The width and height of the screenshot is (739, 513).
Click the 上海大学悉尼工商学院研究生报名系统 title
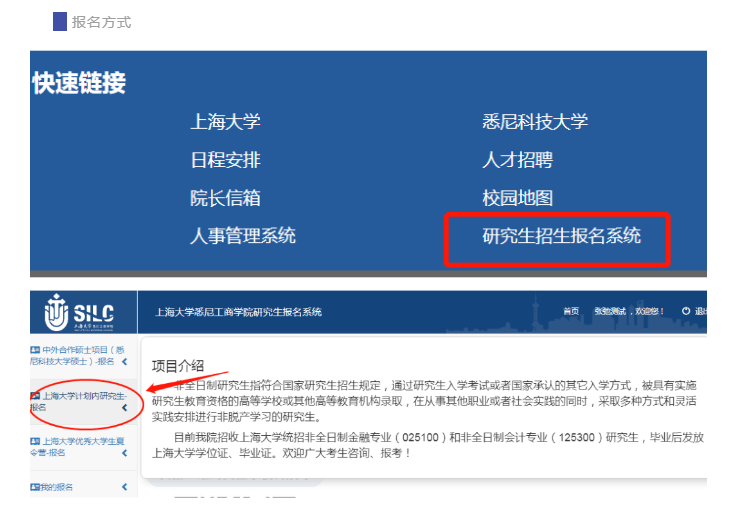click(238, 312)
